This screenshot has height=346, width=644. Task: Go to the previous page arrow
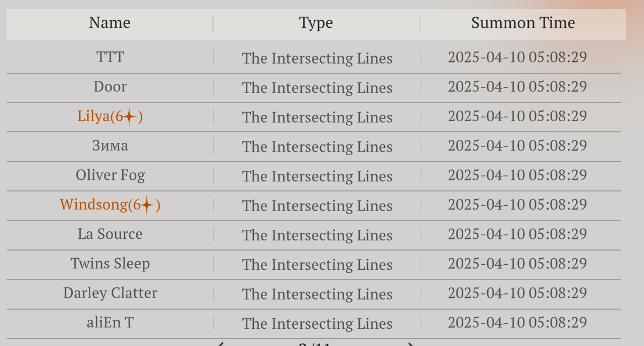[220, 344]
